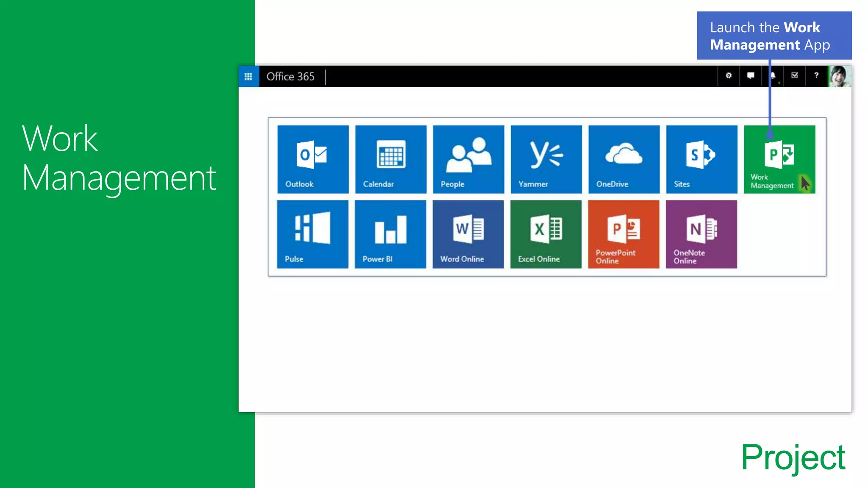The height and width of the screenshot is (488, 868).
Task: Open the Sites tile
Action: click(702, 159)
